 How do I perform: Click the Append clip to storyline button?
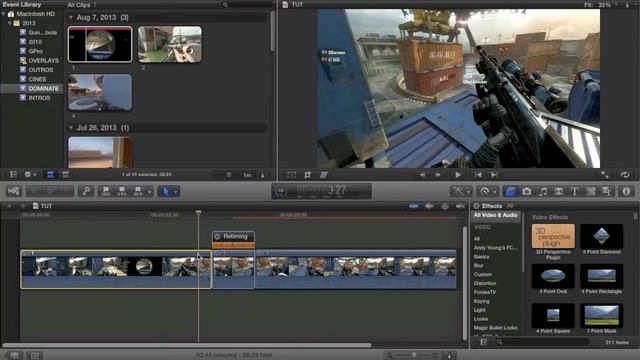[x=138, y=191]
